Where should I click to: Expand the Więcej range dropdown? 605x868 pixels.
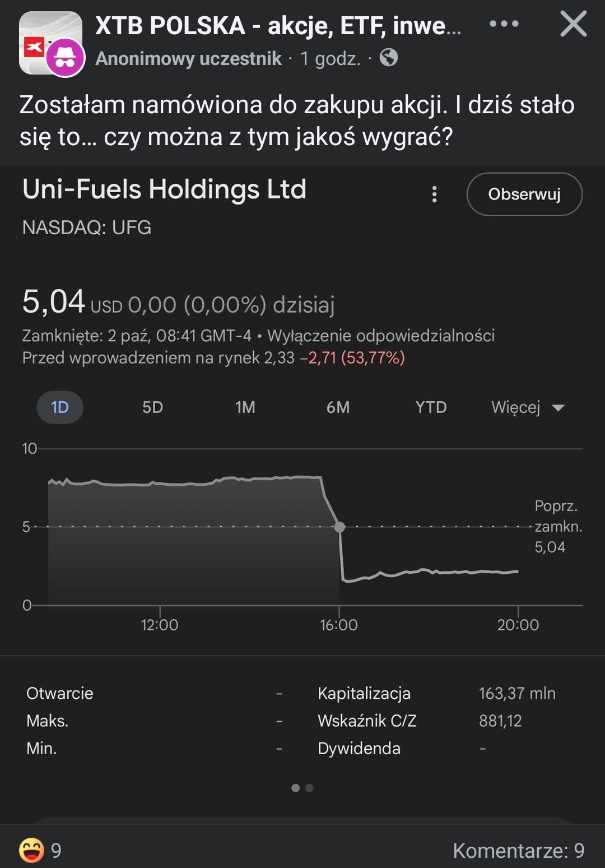[527, 407]
